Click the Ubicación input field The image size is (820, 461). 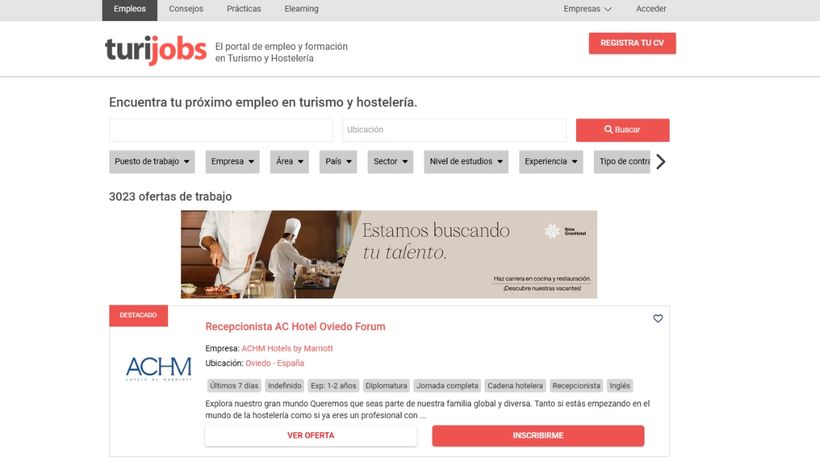tap(454, 130)
